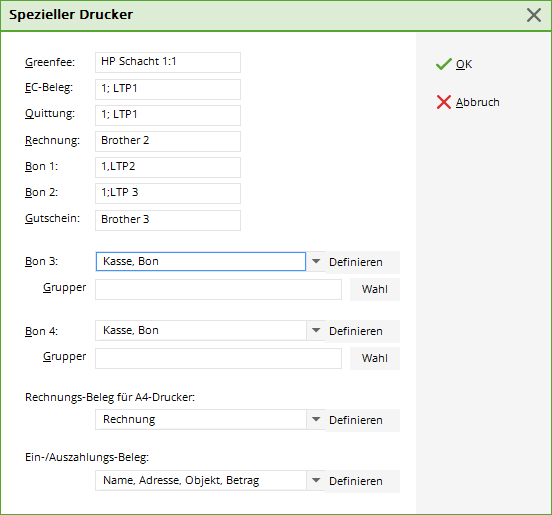The image size is (552, 515).
Task: Expand the Bon 3 layout dropdown arrow
Action: point(316,262)
